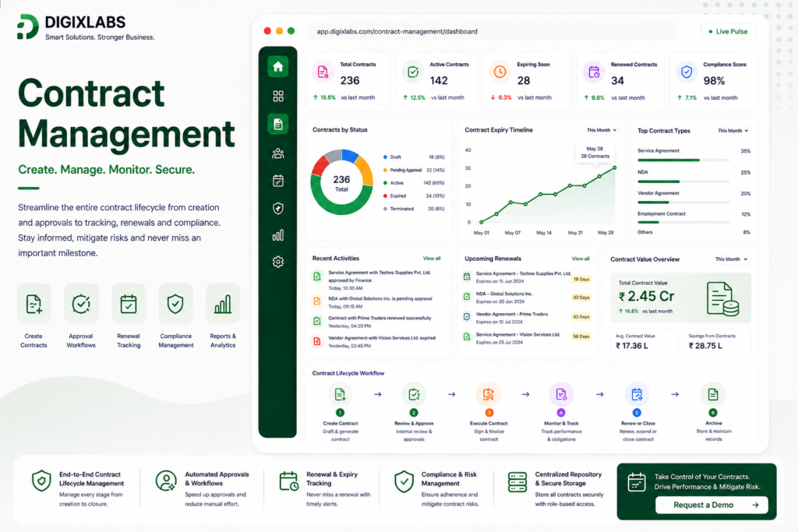Click the May 28 point on timeline chart
The height and width of the screenshot is (532, 798).
(x=615, y=167)
